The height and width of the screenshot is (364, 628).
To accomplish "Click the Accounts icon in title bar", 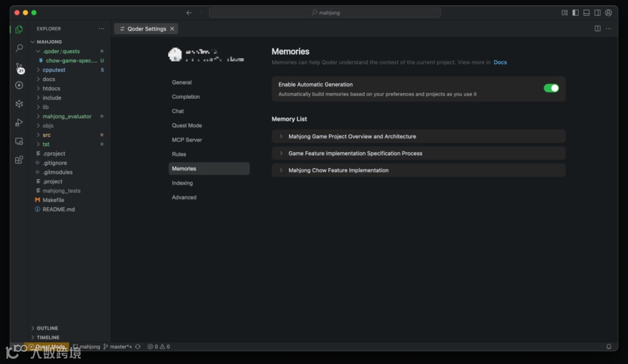I will (608, 13).
